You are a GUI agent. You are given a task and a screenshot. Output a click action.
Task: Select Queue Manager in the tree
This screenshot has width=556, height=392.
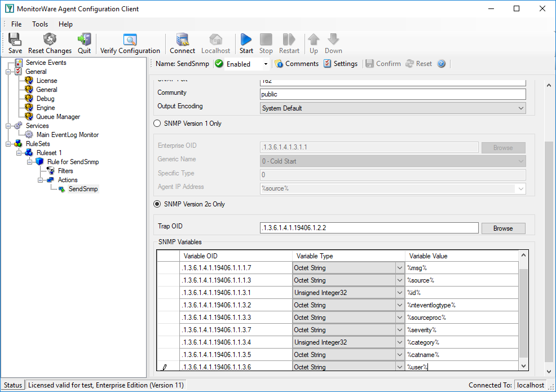tap(58, 117)
